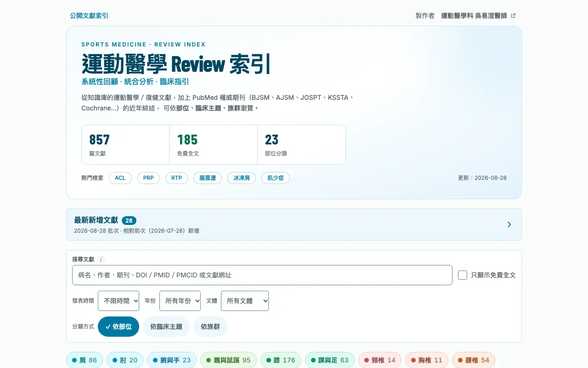The image size is (588, 368).
Task: Select 冰凍肩 popular search chip
Action: click(242, 178)
